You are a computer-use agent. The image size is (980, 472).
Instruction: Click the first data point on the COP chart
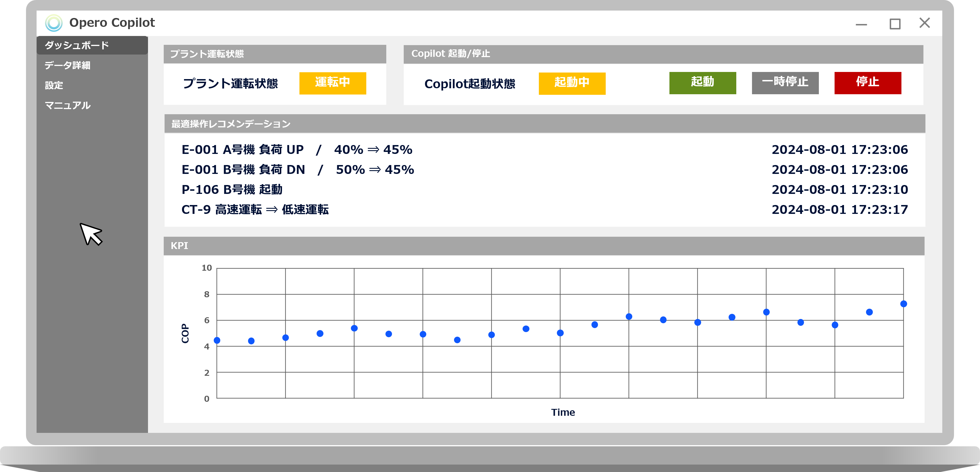(217, 340)
